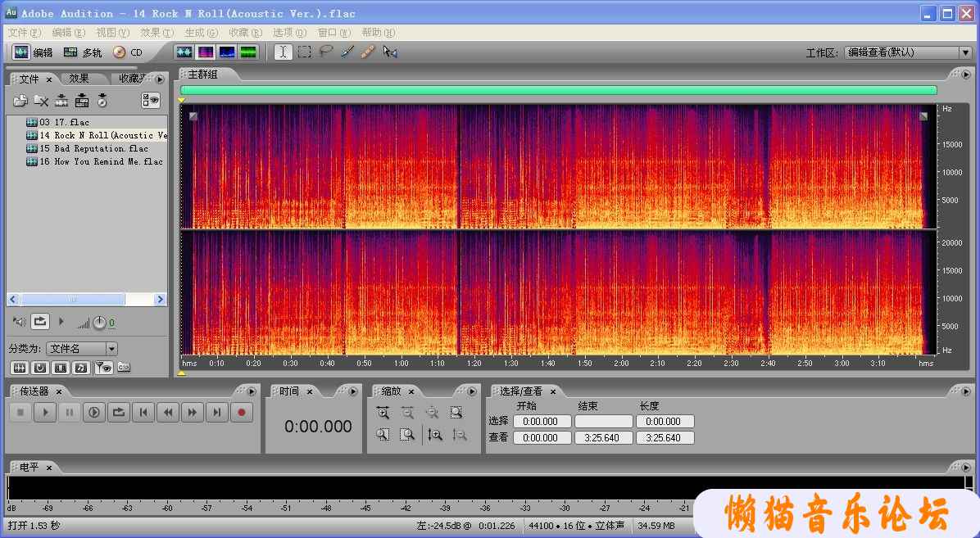The image size is (980, 538).
Task: Select file 15 Bad Reputation.flac
Action: coord(87,149)
